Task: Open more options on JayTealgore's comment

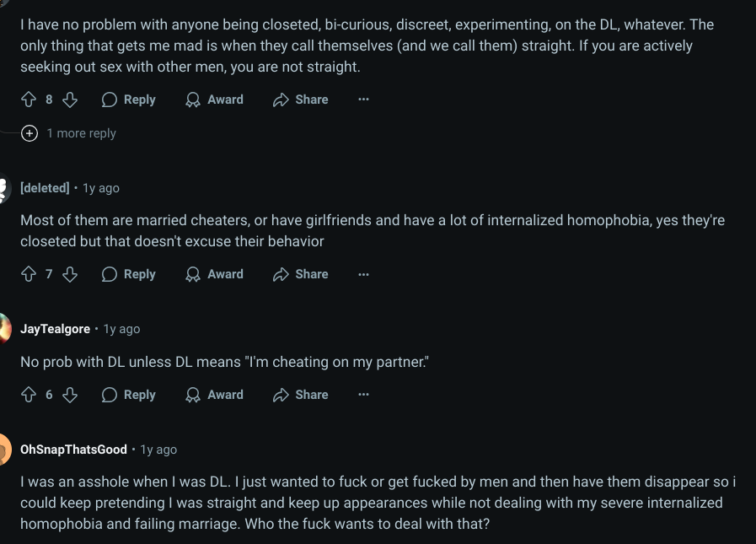Action: [x=363, y=395]
